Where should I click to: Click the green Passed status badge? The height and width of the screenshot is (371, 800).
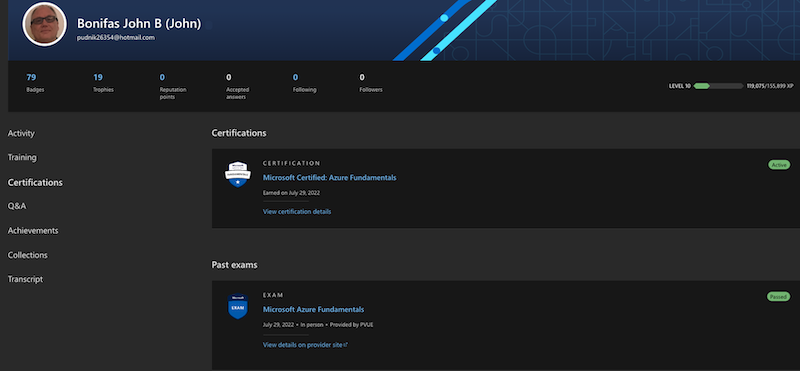point(778,296)
